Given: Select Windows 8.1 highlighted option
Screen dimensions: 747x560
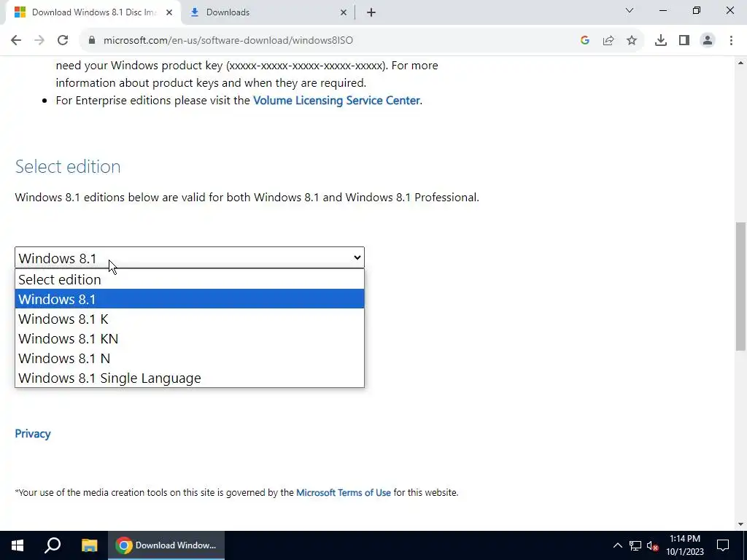Looking at the screenshot, I should tap(190, 298).
